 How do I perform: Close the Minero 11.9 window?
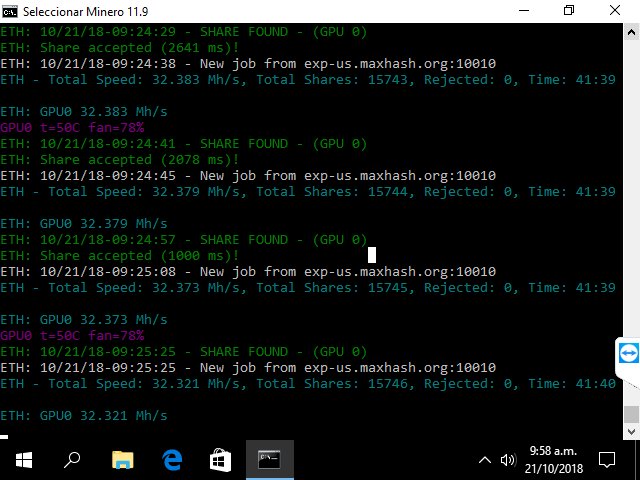pyautogui.click(x=615, y=11)
